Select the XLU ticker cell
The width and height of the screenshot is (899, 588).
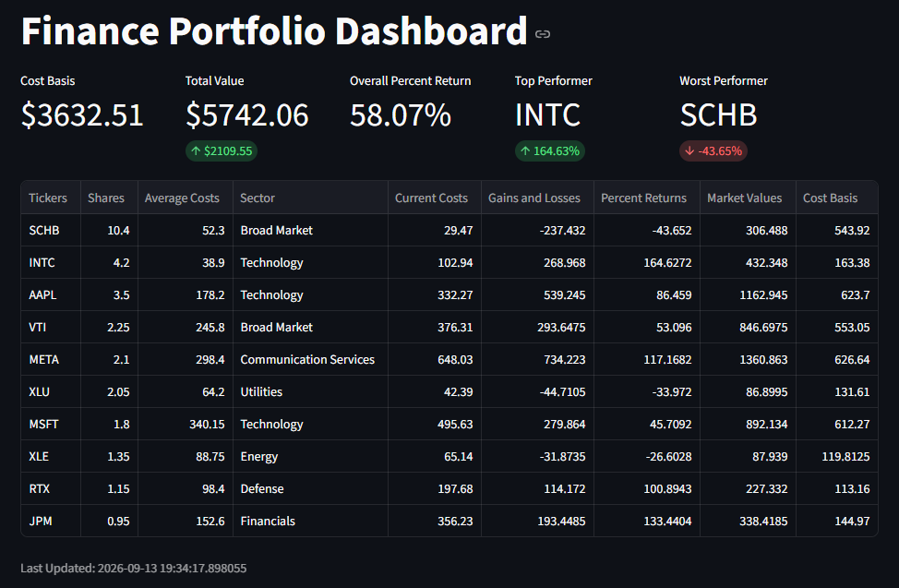pyautogui.click(x=51, y=391)
